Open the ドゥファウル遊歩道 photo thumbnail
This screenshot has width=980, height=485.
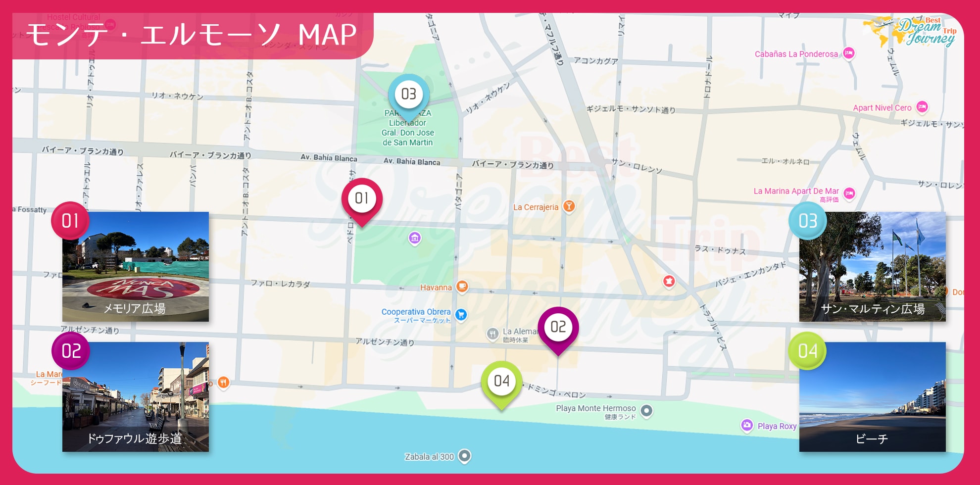136,397
